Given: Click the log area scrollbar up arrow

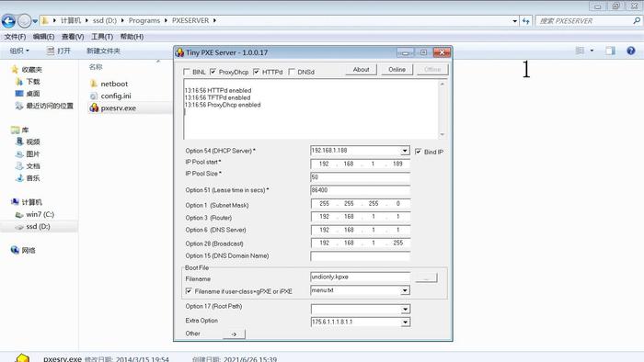Looking at the screenshot, I should [442, 84].
